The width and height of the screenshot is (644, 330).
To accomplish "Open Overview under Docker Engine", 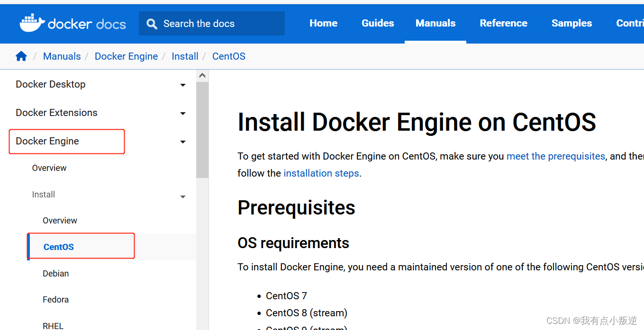I will [x=49, y=168].
